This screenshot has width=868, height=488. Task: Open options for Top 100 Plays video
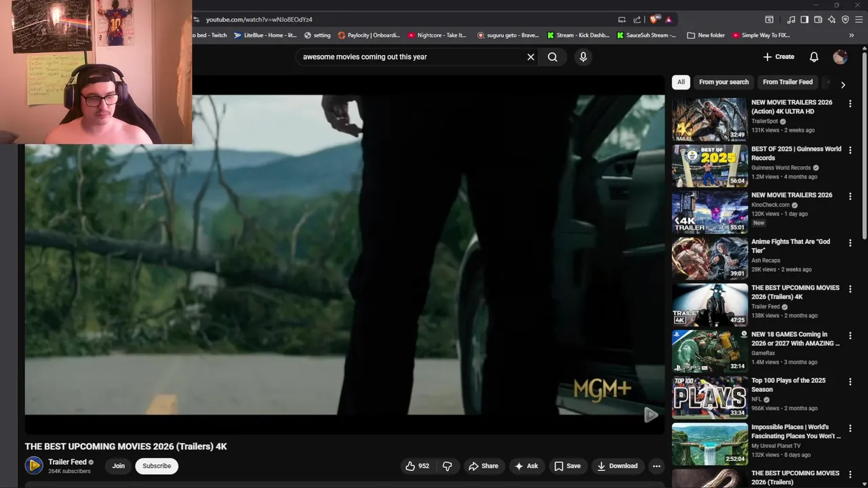850,382
